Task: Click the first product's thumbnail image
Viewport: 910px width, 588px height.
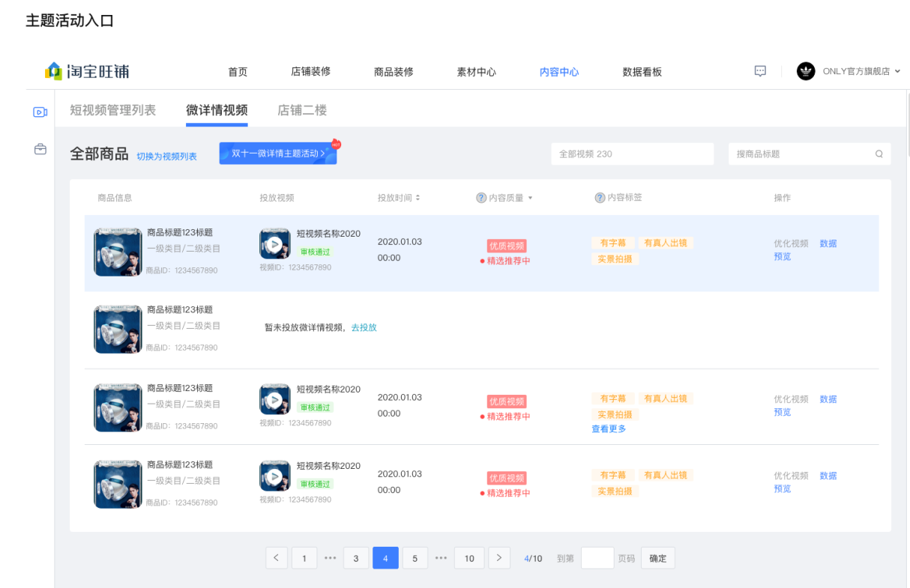Action: (x=118, y=252)
